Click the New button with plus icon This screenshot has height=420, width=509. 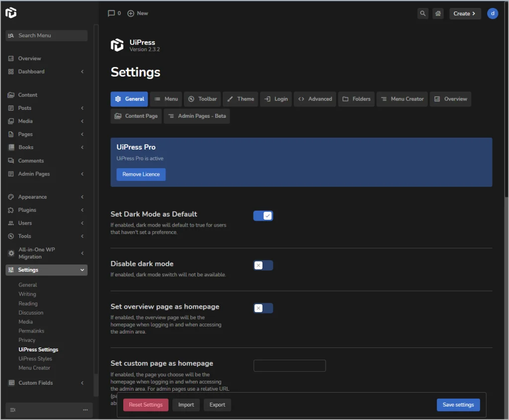tap(137, 13)
